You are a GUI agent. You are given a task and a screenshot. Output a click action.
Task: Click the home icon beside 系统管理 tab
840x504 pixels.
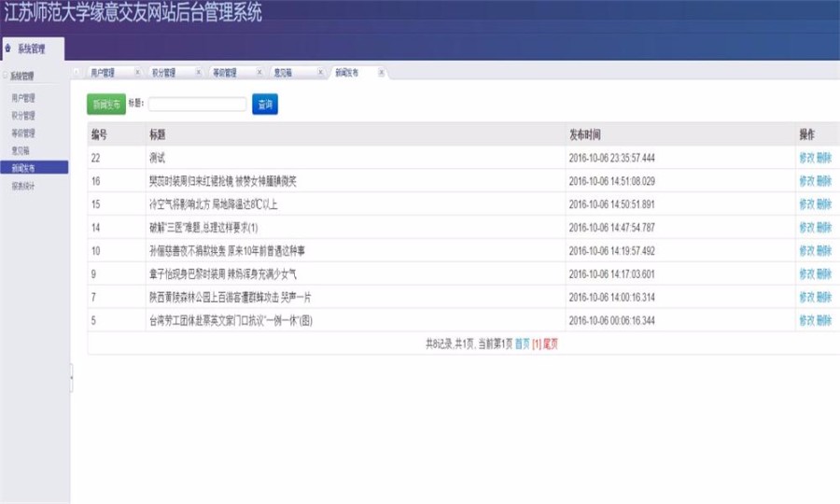click(8, 49)
